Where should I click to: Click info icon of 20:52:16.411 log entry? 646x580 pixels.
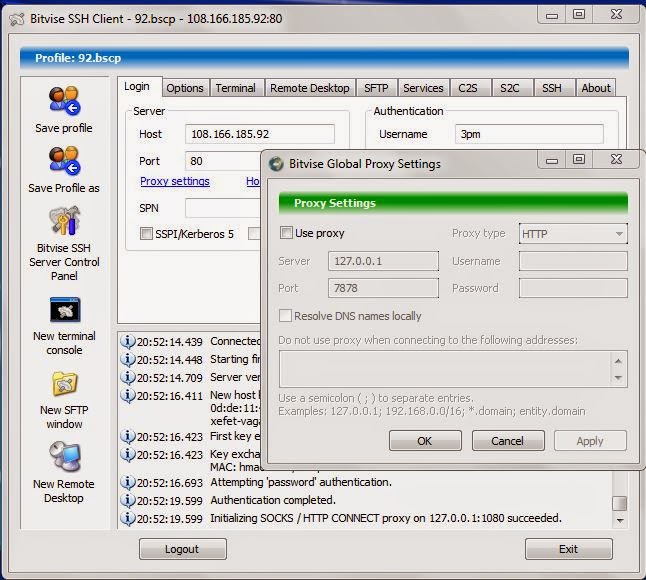tap(128, 395)
